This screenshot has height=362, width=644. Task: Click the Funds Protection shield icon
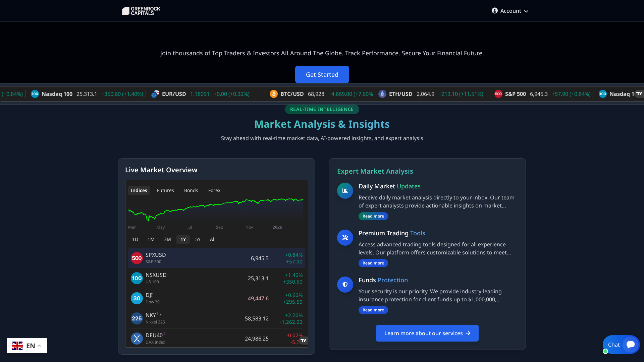[x=345, y=285]
